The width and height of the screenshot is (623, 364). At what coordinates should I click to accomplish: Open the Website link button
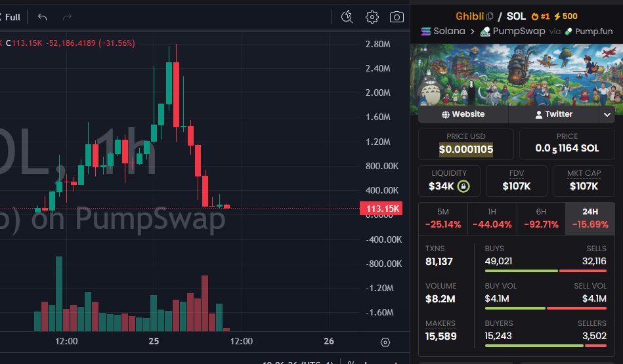[x=463, y=114]
